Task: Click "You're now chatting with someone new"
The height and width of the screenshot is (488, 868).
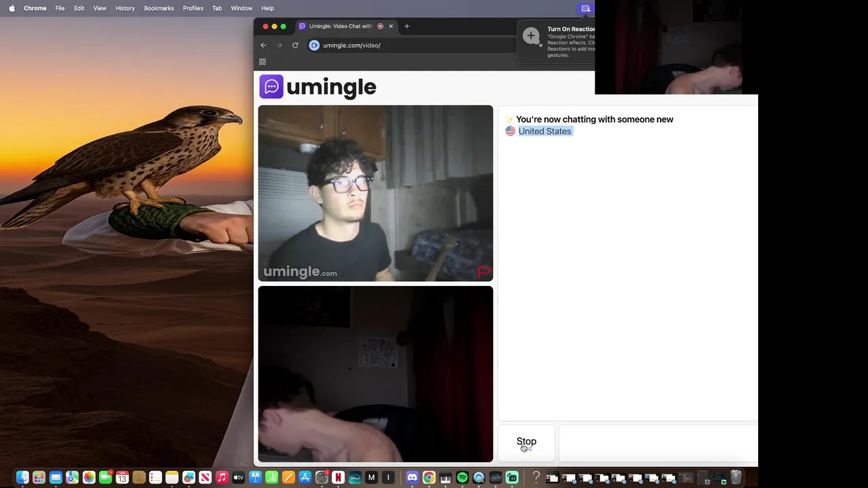Action: (x=595, y=119)
